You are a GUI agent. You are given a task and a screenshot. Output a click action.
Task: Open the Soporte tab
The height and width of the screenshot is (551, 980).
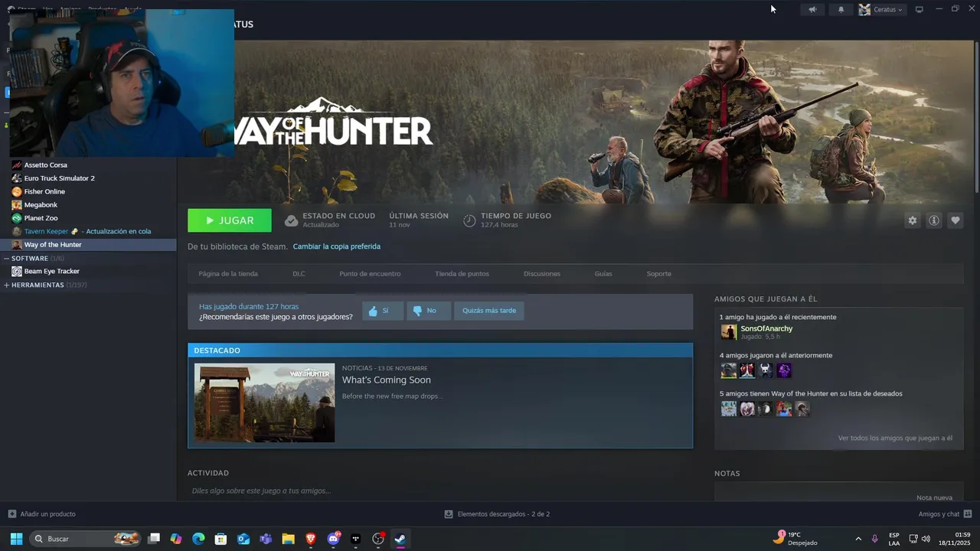click(x=659, y=274)
